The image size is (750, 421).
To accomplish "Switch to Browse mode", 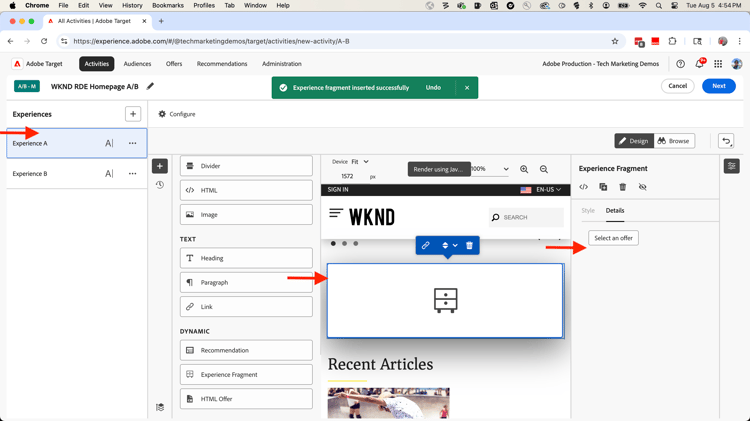I will pyautogui.click(x=673, y=141).
